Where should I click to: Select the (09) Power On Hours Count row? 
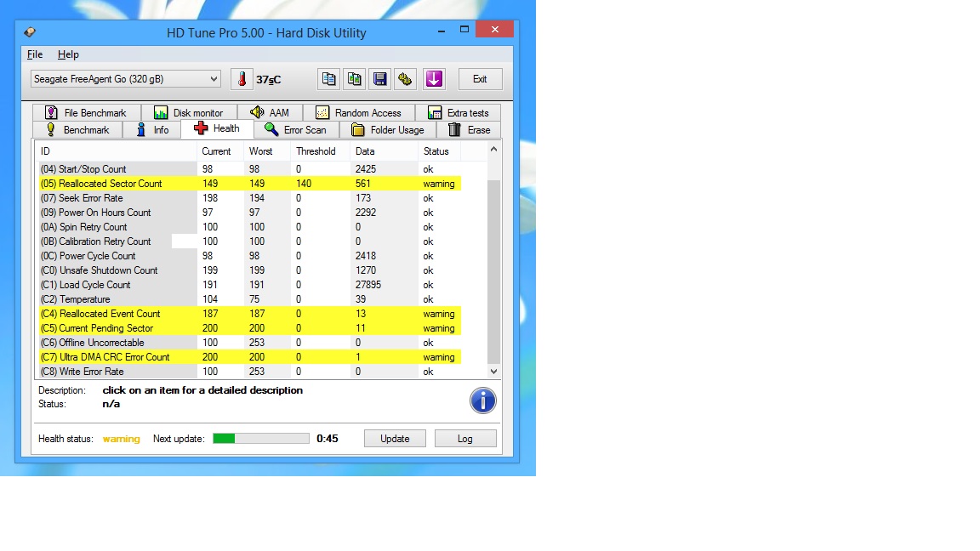[x=250, y=213]
